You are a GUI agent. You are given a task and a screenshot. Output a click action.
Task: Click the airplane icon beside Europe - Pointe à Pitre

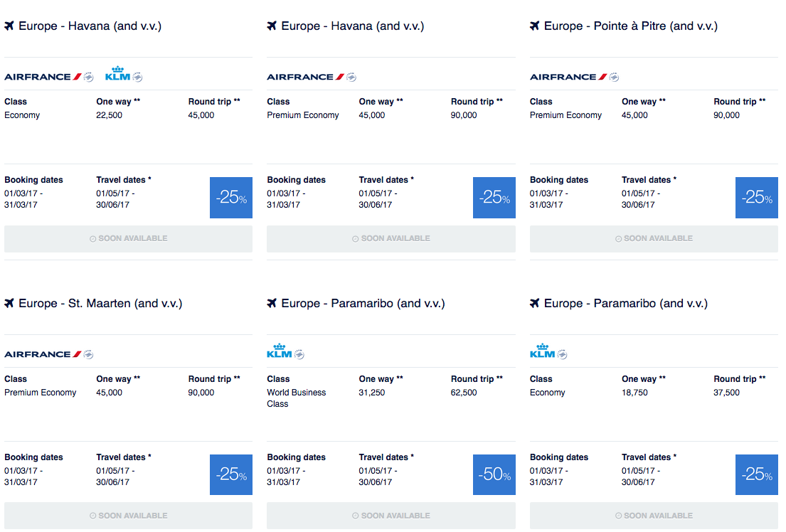[x=535, y=26]
